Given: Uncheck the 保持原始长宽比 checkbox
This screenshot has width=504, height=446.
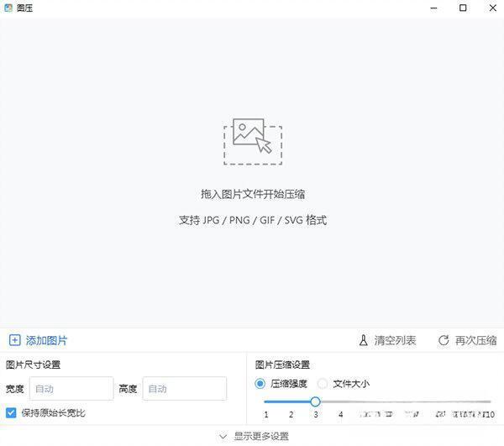Looking at the screenshot, I should (11, 412).
